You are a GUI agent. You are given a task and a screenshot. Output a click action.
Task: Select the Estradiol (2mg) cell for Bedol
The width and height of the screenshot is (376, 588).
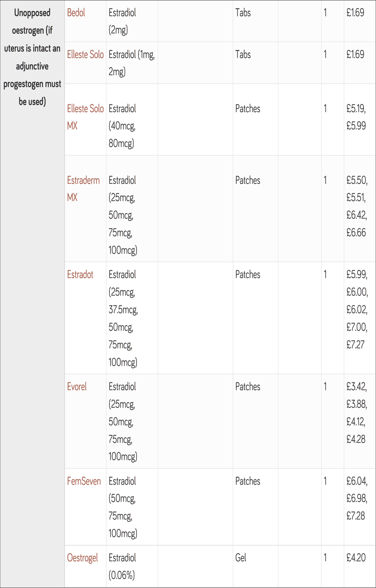tap(132, 21)
